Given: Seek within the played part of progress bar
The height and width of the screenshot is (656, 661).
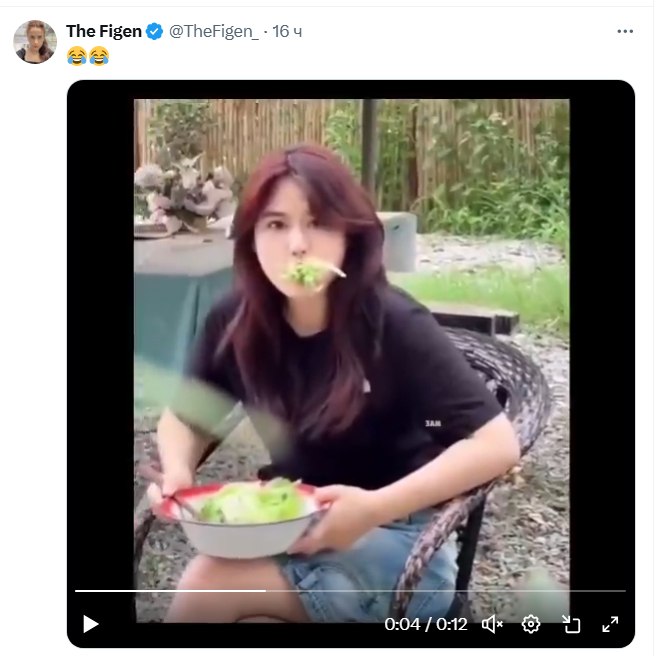Looking at the screenshot, I should click(x=170, y=591).
